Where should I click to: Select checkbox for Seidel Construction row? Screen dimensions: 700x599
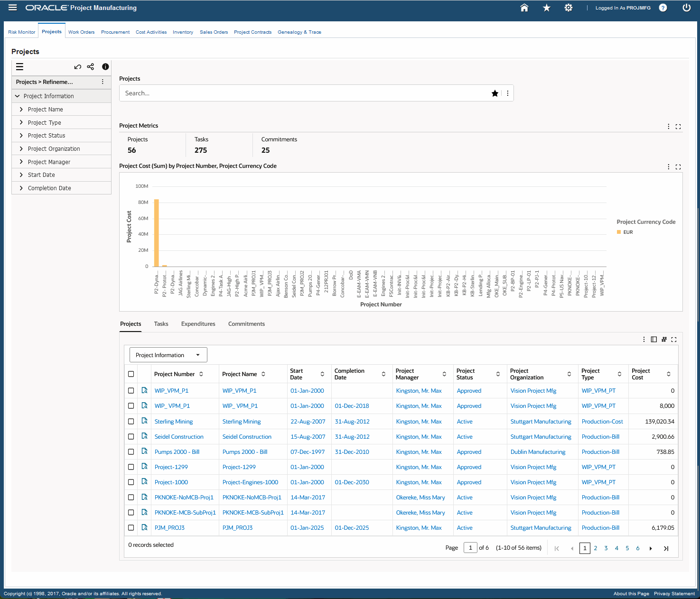131,436
